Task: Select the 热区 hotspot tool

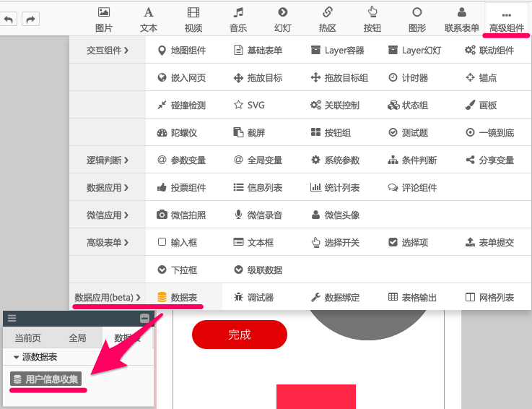Action: (328, 19)
